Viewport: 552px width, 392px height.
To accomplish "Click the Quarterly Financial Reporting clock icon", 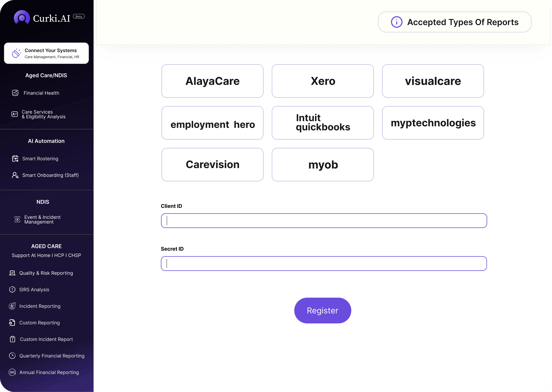I will click(12, 356).
